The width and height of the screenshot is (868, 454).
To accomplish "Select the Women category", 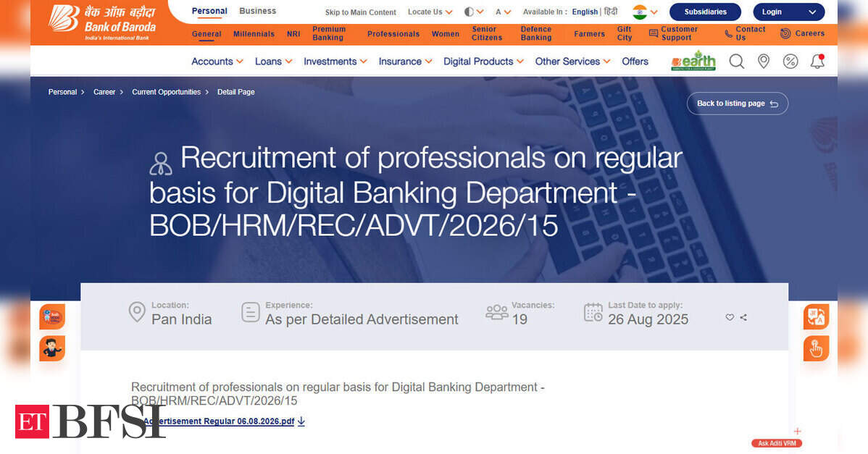I will tap(445, 34).
